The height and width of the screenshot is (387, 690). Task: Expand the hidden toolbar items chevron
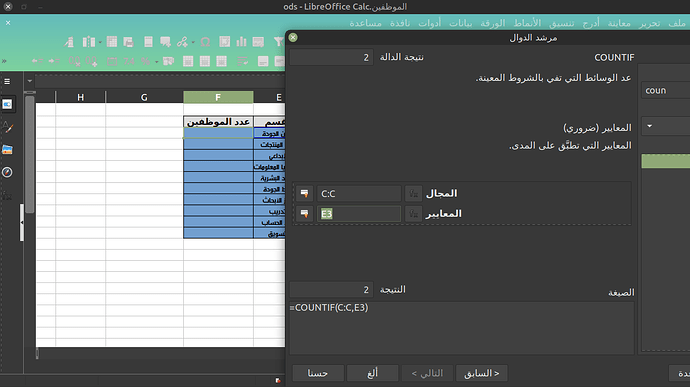(4, 61)
